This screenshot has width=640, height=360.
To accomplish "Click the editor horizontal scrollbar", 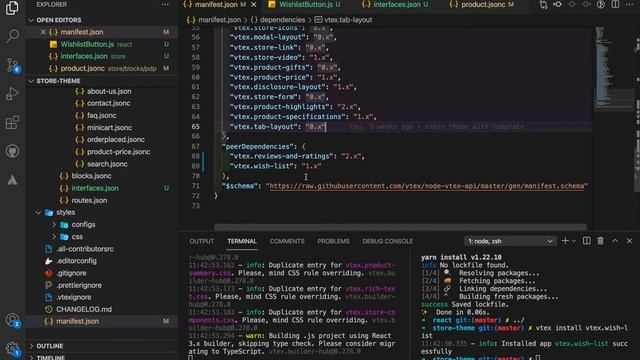I will pyautogui.click(x=400, y=227).
